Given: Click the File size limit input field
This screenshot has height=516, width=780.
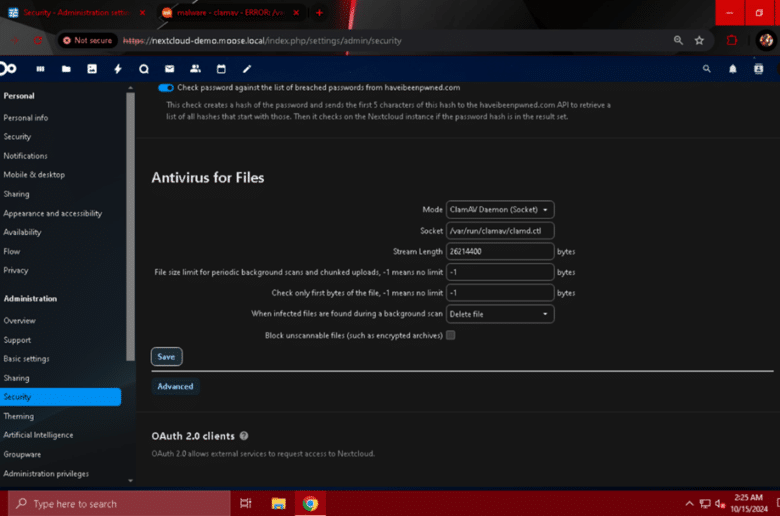Looking at the screenshot, I should (500, 272).
